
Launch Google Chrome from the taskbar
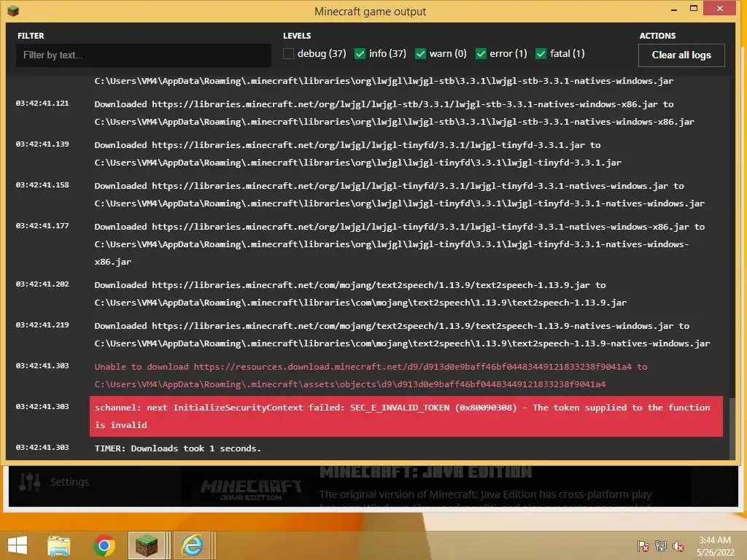[104, 545]
